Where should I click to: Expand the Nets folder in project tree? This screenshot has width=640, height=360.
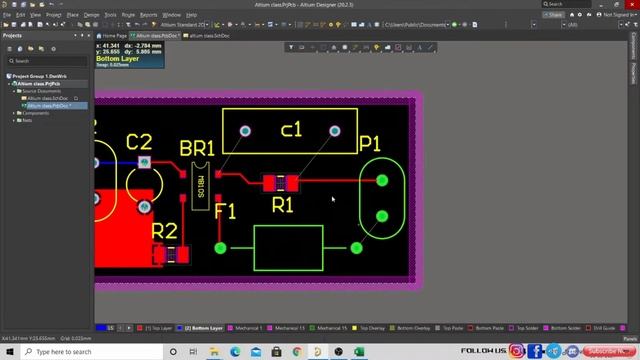coord(14,120)
